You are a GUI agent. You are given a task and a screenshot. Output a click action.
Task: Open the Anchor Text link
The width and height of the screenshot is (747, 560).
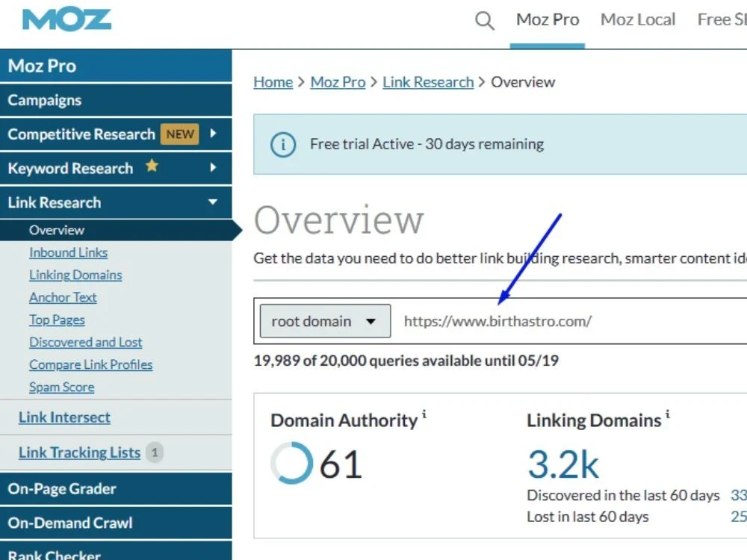[63, 297]
